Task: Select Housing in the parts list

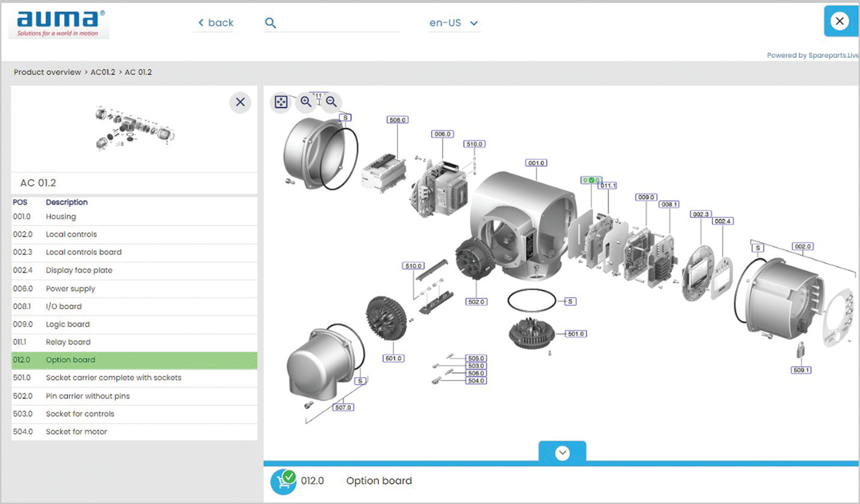Action: pos(61,217)
